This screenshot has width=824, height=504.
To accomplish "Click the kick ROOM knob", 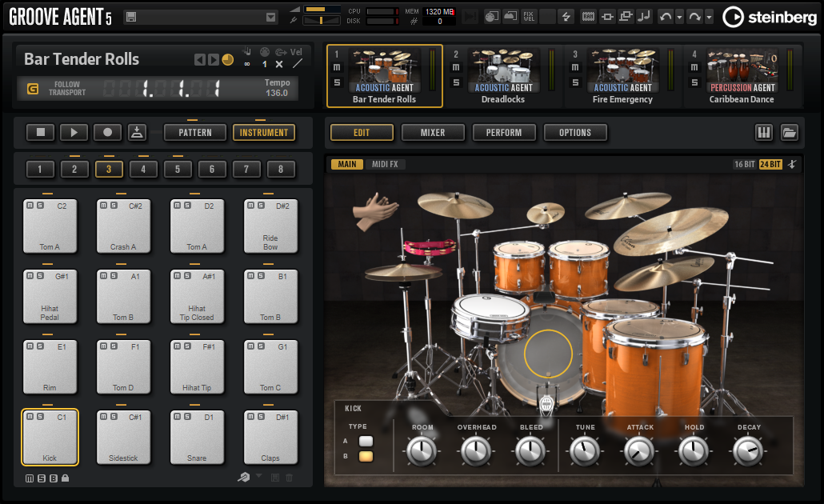I will (x=422, y=451).
